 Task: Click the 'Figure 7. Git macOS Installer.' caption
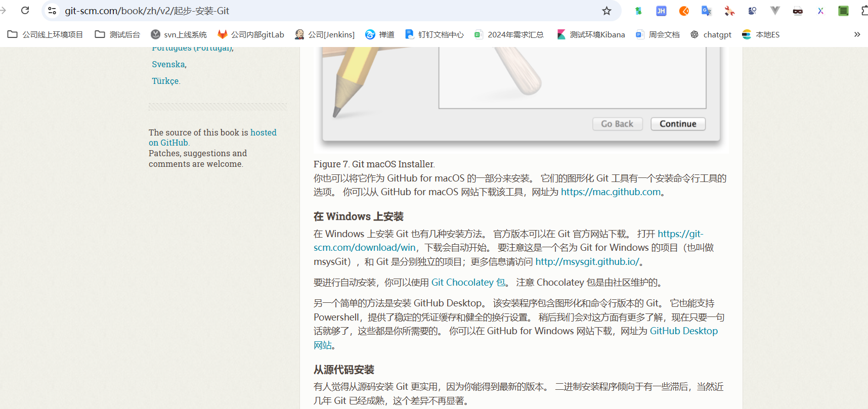pyautogui.click(x=374, y=164)
